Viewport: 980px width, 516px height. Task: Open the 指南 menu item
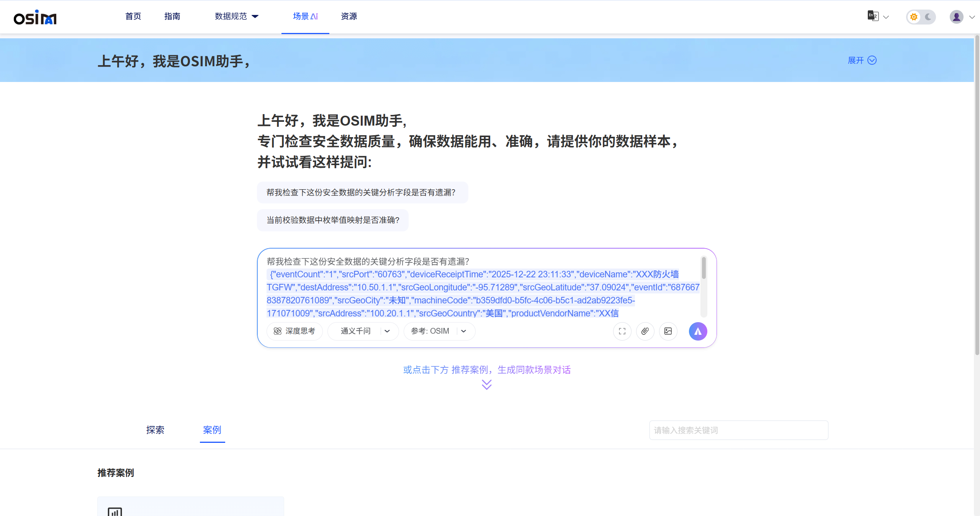(x=172, y=16)
